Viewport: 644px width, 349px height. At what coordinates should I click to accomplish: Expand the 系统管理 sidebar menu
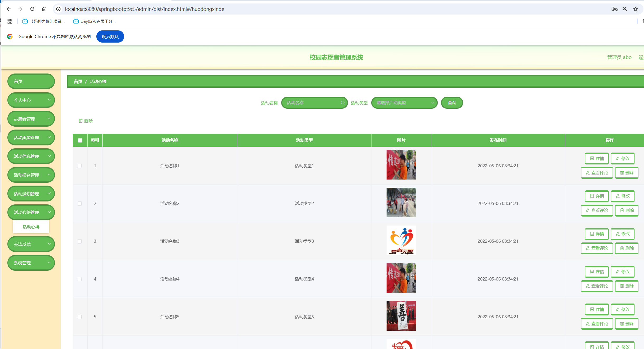[x=31, y=263]
